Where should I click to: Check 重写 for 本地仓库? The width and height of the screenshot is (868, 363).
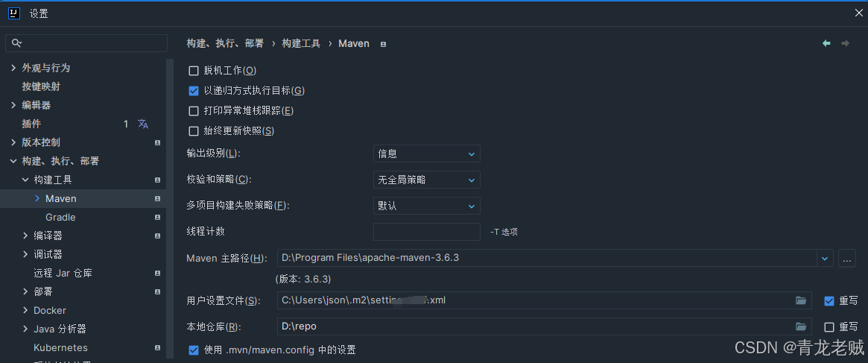pyautogui.click(x=829, y=327)
